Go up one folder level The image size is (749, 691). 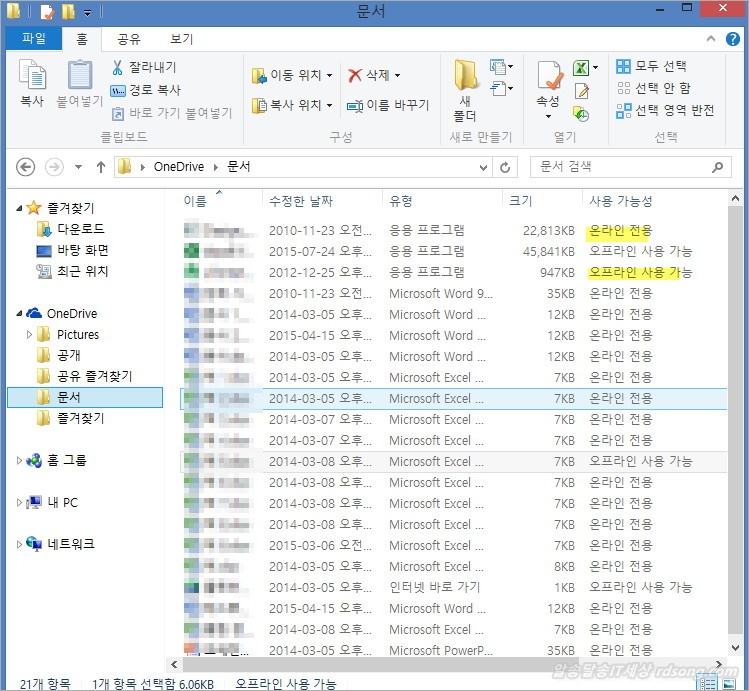101,167
